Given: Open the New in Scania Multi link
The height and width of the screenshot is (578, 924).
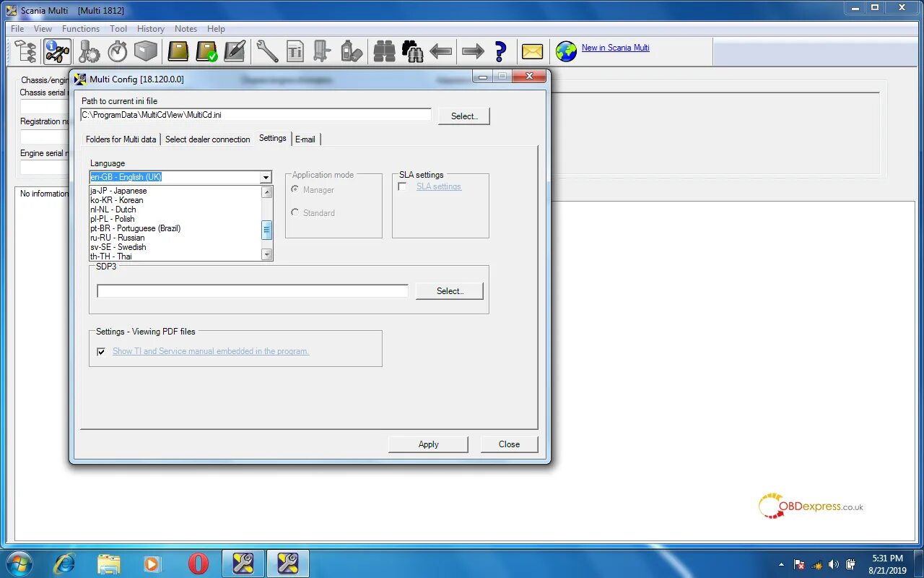Looking at the screenshot, I should pyautogui.click(x=616, y=48).
